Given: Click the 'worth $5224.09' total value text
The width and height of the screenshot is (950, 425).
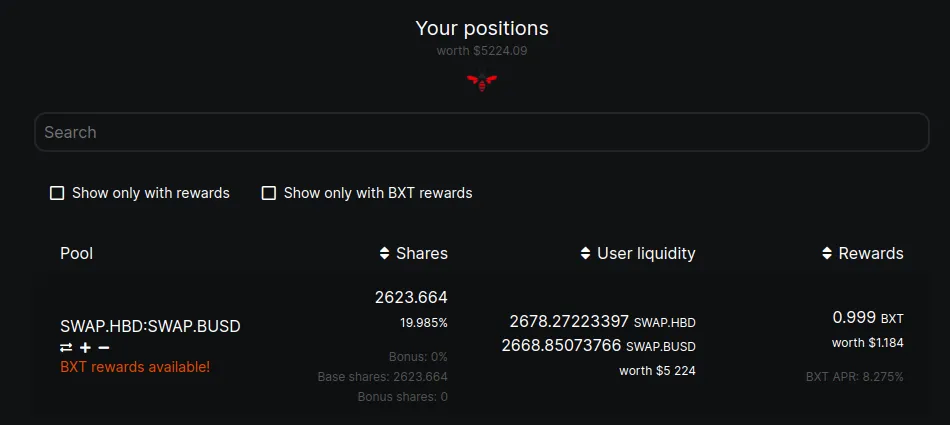Looking at the screenshot, I should point(482,50).
